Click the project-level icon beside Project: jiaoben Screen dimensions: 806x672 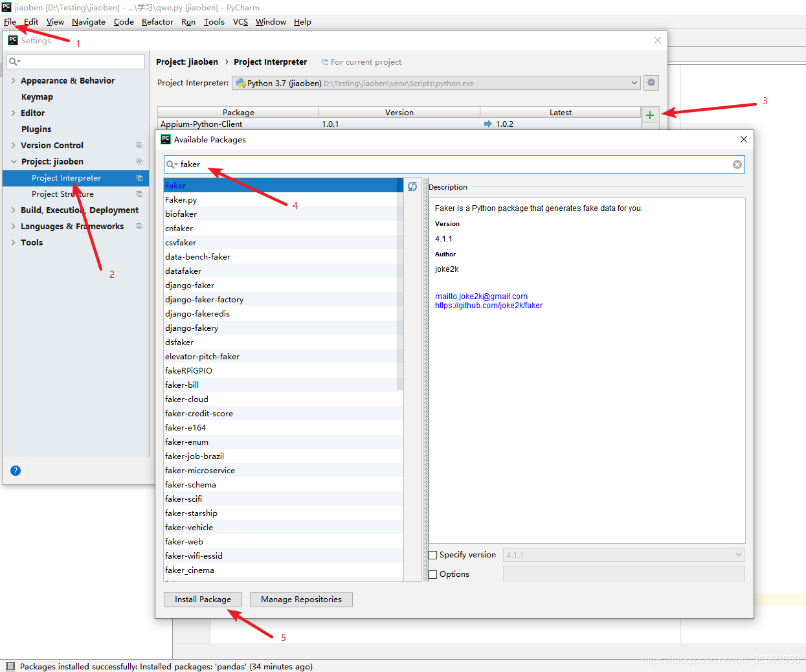(139, 162)
